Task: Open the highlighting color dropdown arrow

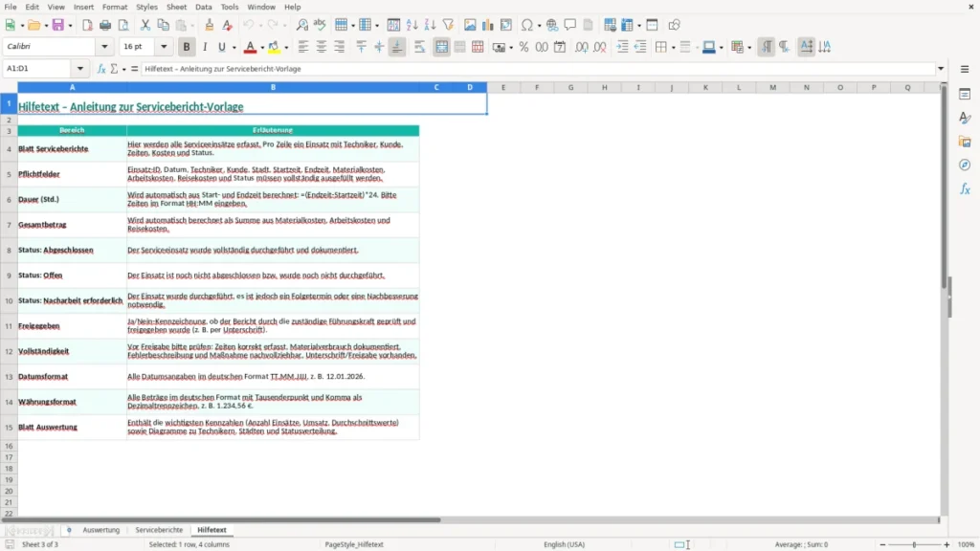Action: 286,47
